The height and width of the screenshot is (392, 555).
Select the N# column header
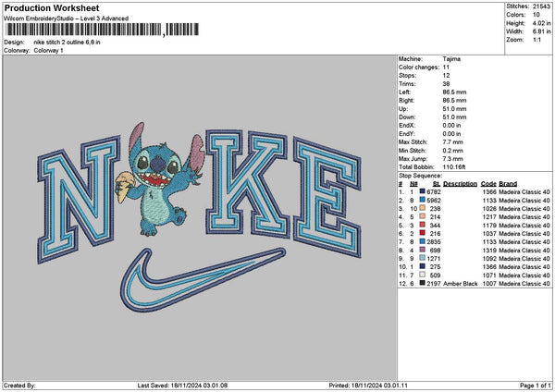coord(413,184)
